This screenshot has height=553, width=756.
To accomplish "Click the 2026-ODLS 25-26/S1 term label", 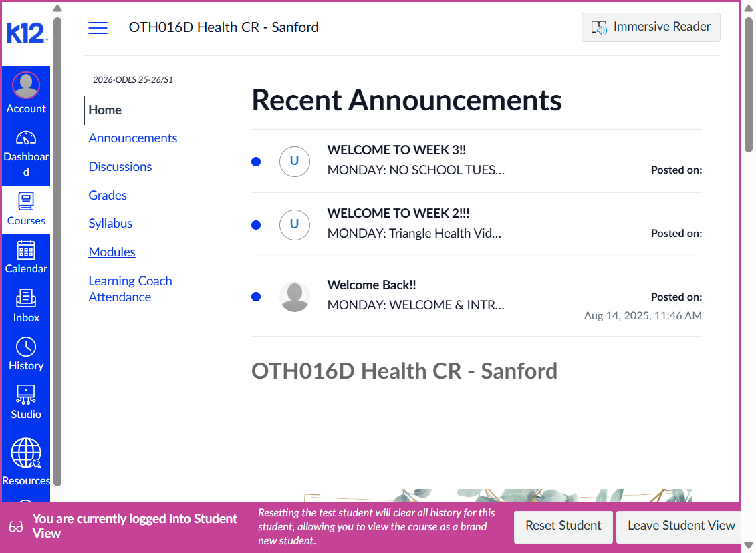I will tap(133, 80).
